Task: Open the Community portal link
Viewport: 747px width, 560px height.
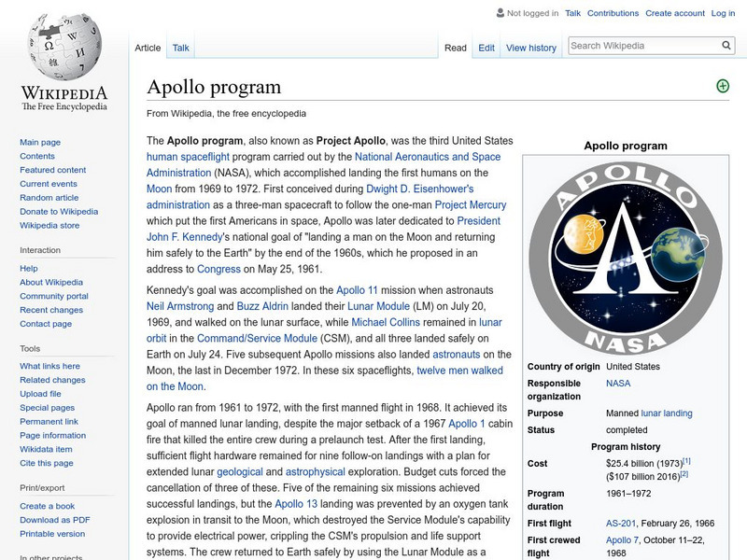Action: (x=54, y=296)
